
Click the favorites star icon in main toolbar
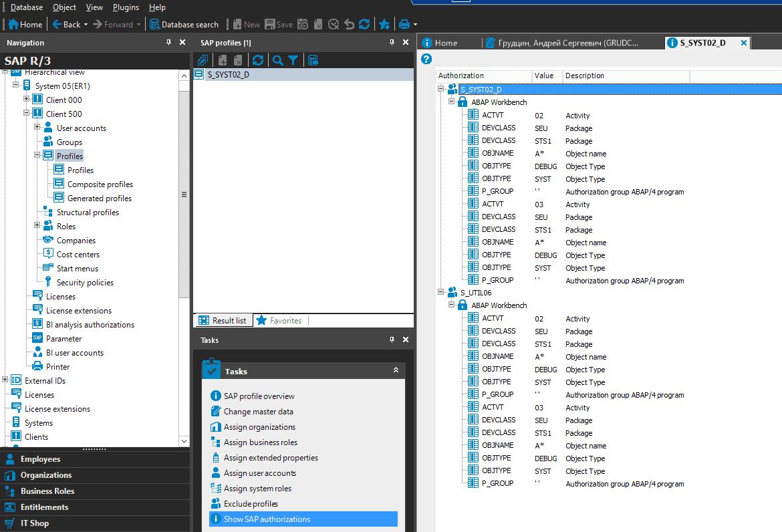coord(384,25)
